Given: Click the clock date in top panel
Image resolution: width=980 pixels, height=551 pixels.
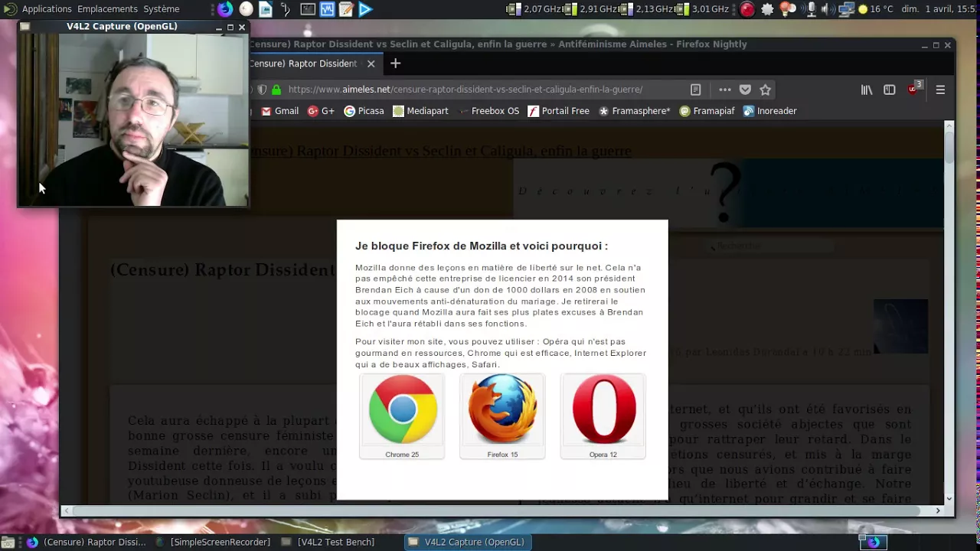Looking at the screenshot, I should click(939, 9).
